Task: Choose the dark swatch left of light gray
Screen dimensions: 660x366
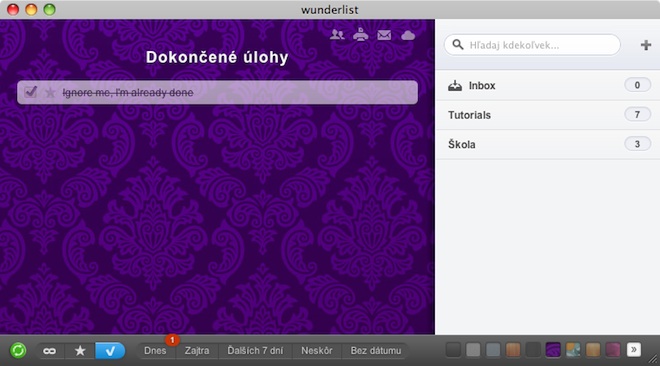Action: click(x=453, y=350)
